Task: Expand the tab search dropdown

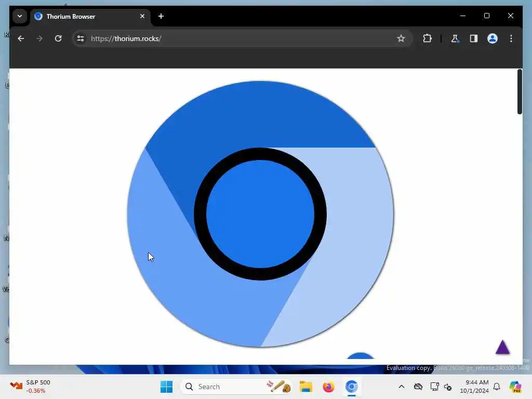Action: pyautogui.click(x=20, y=16)
